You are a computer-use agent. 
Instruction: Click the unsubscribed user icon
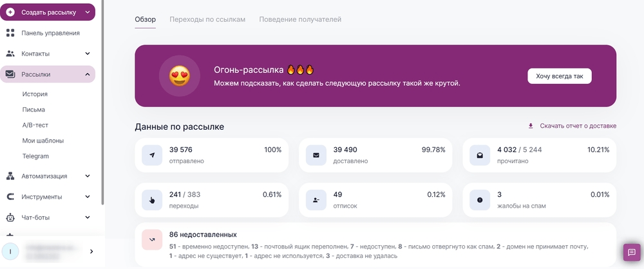point(316,200)
